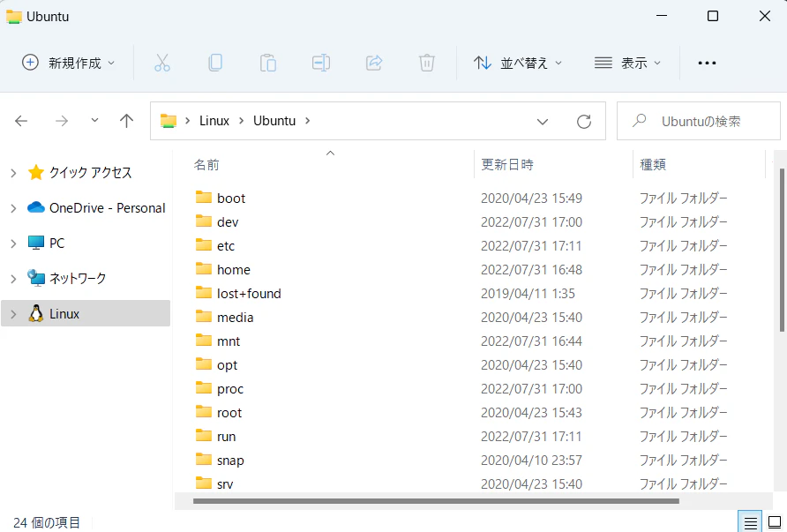Click date 2020/04/23 15:49

[x=531, y=199]
